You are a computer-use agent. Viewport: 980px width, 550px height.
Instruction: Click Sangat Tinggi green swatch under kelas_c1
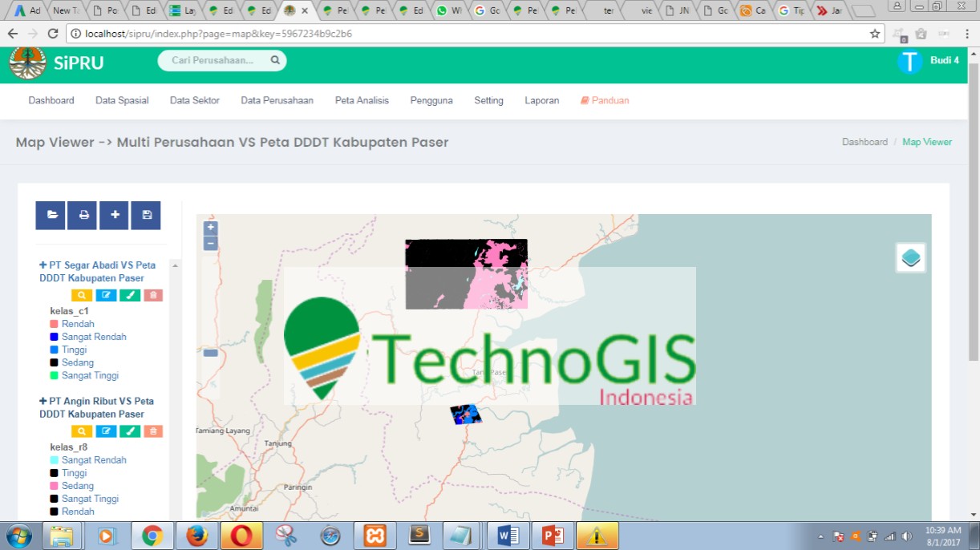point(55,375)
